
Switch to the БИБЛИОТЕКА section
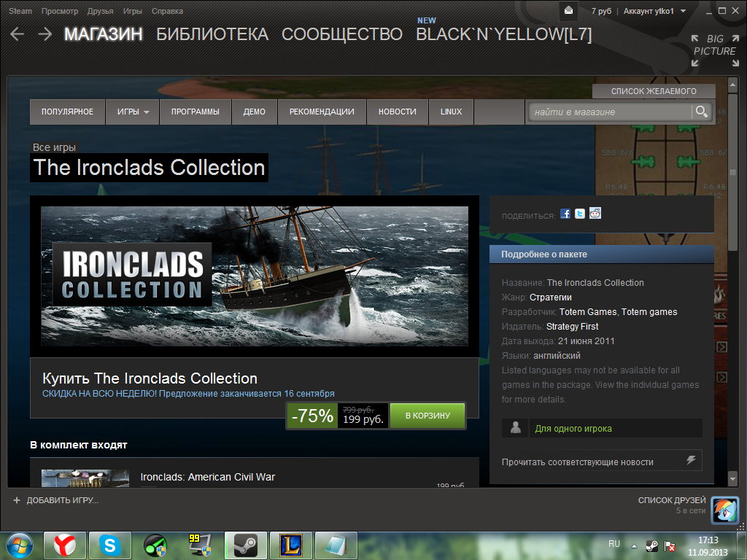click(212, 34)
